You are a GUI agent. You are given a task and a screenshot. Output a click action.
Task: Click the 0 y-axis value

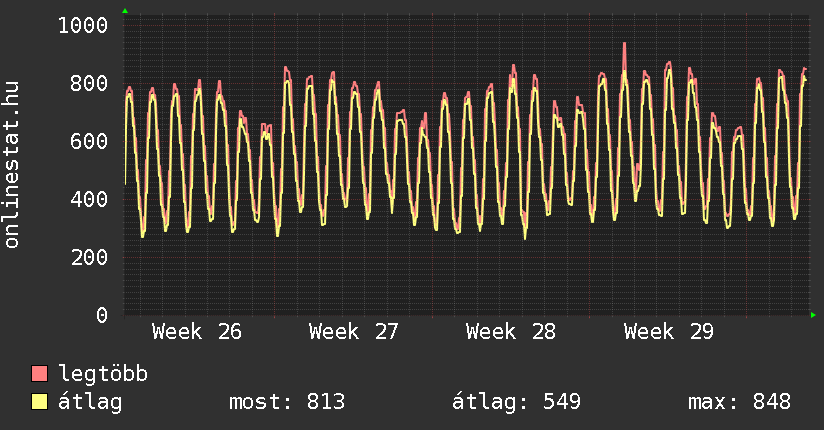pyautogui.click(x=102, y=315)
